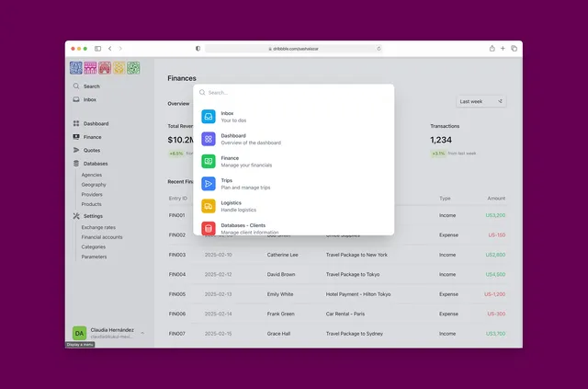The height and width of the screenshot is (389, 588).
Task: Click the date 2025-02-14
Action: (219, 314)
